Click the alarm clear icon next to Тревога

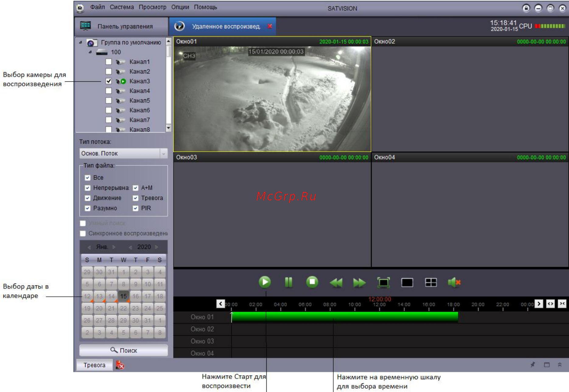click(x=120, y=365)
